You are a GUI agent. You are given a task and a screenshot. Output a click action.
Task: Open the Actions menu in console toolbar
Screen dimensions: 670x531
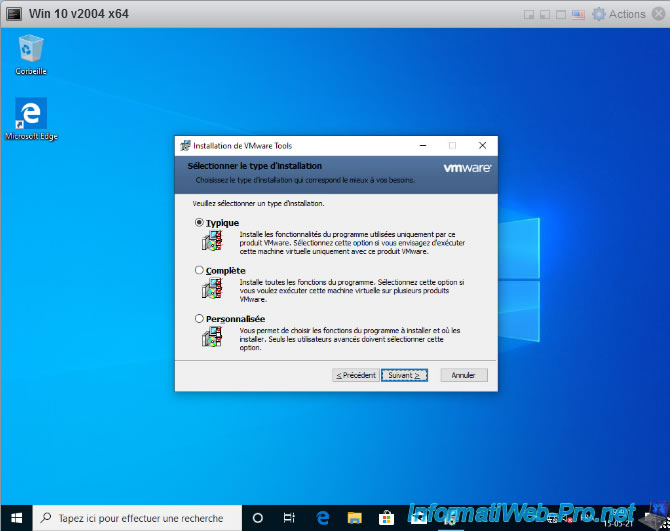pyautogui.click(x=627, y=14)
